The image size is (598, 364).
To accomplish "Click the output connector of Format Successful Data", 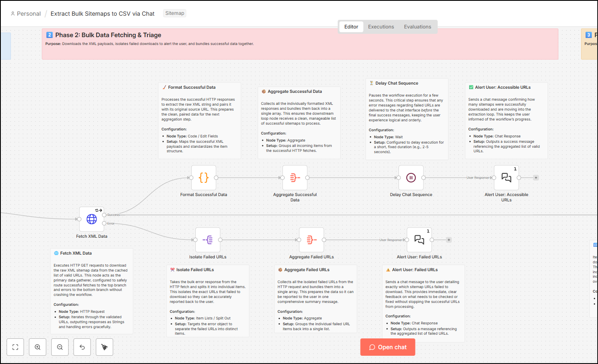I will tap(216, 178).
